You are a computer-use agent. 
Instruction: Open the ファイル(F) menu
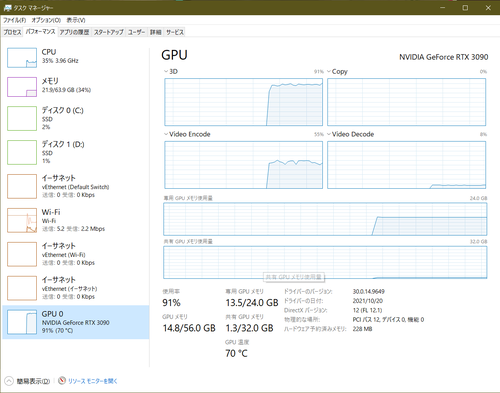(14, 20)
